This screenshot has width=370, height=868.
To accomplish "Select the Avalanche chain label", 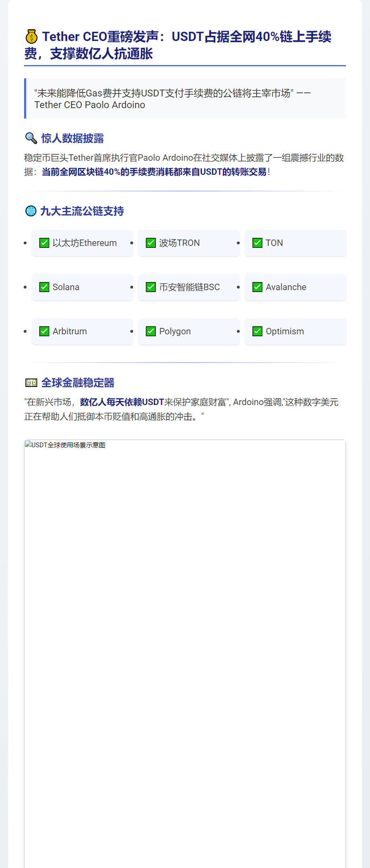I will [x=286, y=287].
